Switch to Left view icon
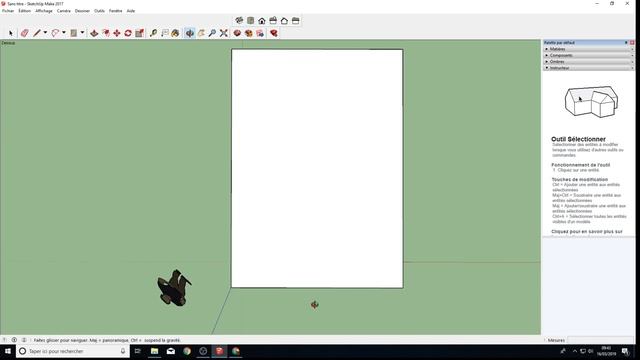This screenshot has width=640, height=360. pos(296,20)
